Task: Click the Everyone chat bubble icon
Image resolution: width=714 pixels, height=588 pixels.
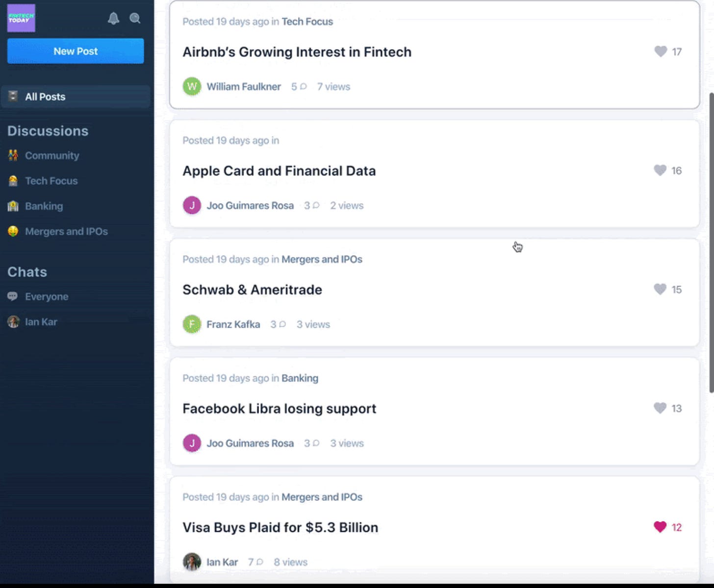Action: click(13, 296)
